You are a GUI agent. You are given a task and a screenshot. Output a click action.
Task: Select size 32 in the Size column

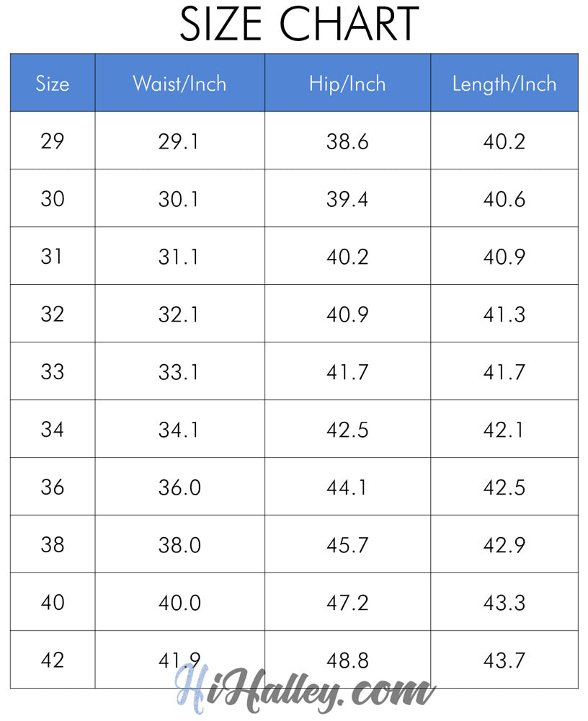(53, 314)
